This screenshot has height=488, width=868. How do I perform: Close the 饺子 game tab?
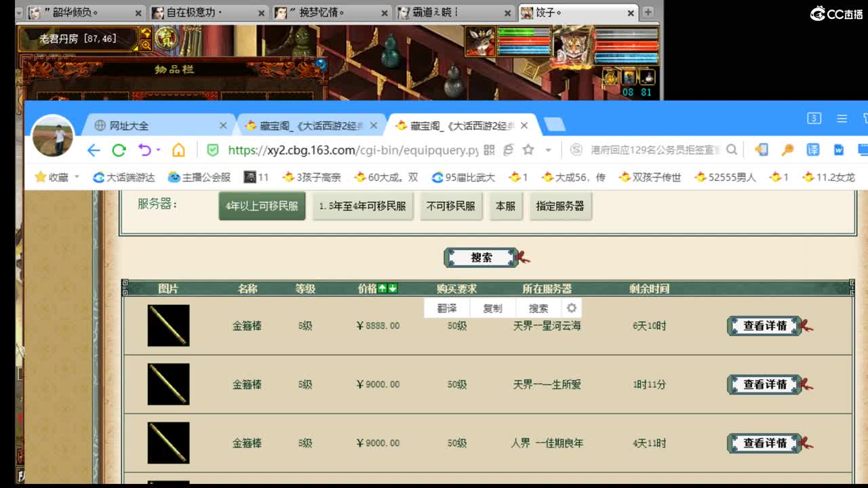point(631,12)
